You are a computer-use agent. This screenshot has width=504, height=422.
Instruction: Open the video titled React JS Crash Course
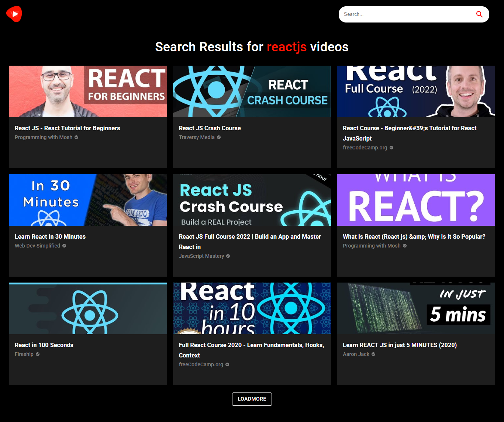tap(210, 128)
